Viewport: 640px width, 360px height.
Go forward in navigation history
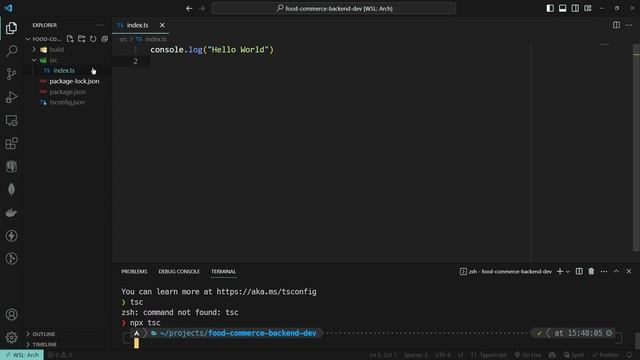(202, 8)
